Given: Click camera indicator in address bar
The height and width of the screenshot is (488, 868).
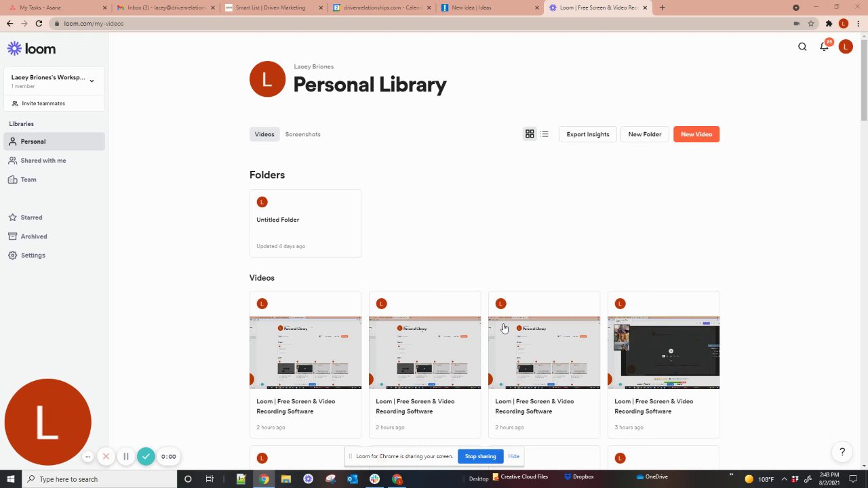Looking at the screenshot, I should pos(796,23).
